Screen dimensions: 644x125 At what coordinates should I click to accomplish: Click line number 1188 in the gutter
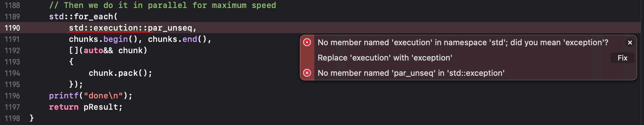pos(12,5)
